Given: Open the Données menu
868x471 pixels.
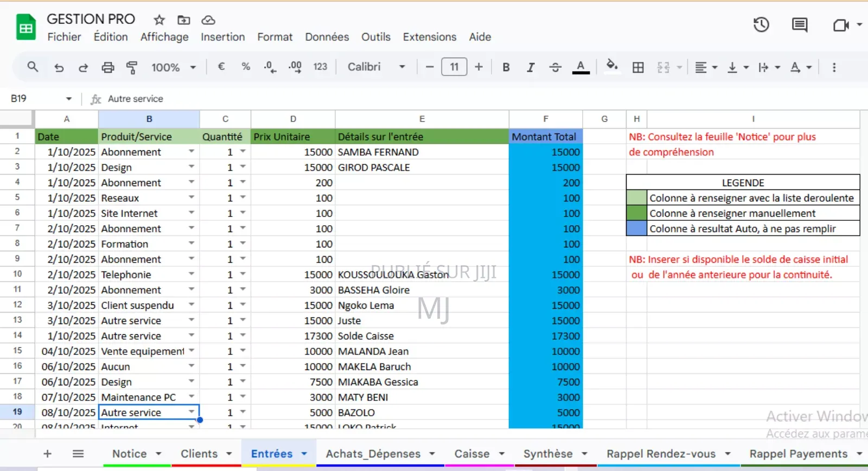Looking at the screenshot, I should [327, 37].
